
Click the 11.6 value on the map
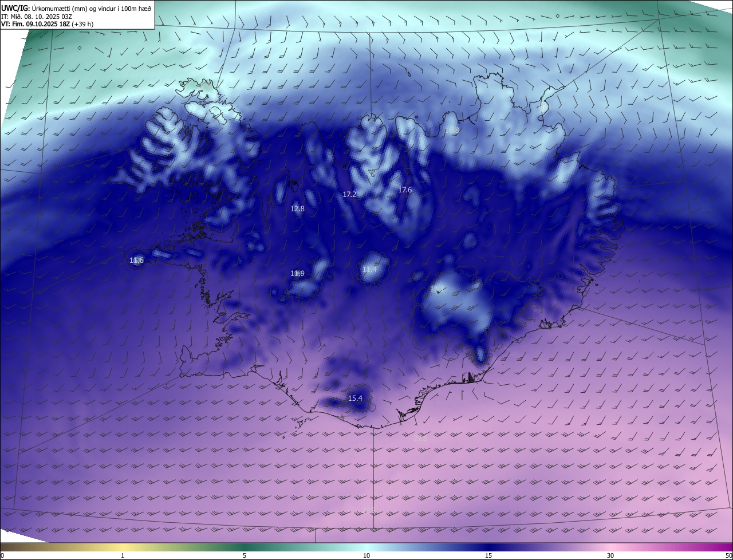(136, 261)
